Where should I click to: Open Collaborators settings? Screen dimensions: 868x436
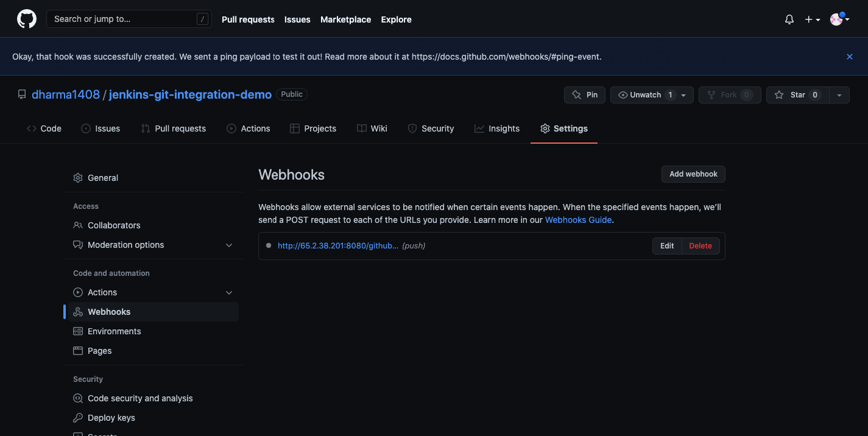tap(153, 225)
